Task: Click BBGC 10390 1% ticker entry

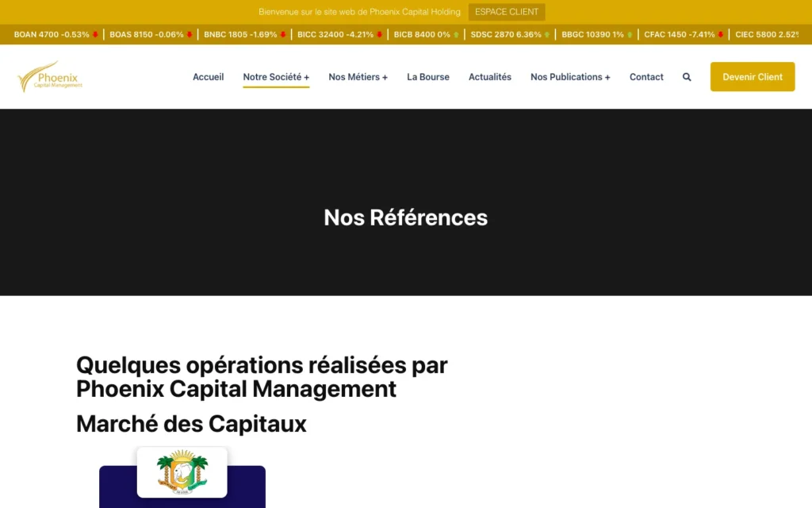Action: tap(592, 34)
